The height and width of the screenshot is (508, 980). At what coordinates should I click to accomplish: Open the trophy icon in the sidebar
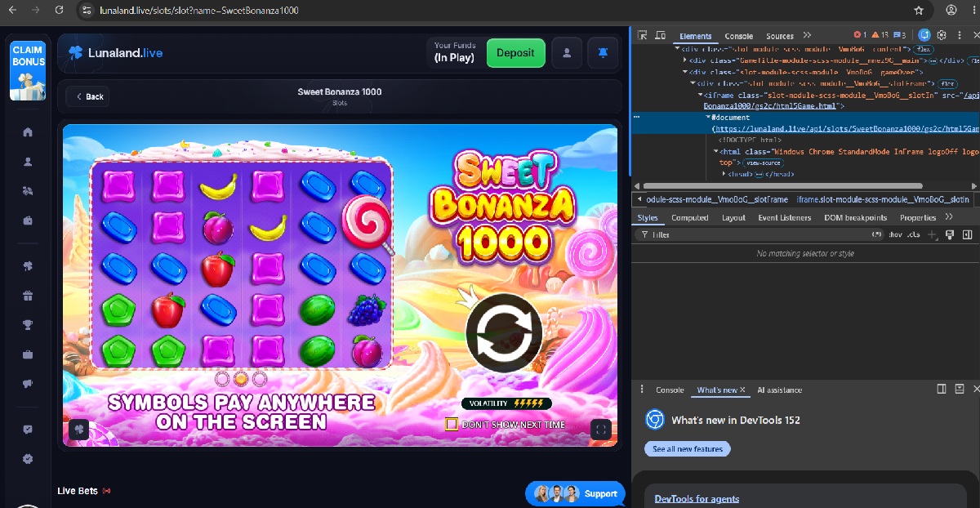28,325
